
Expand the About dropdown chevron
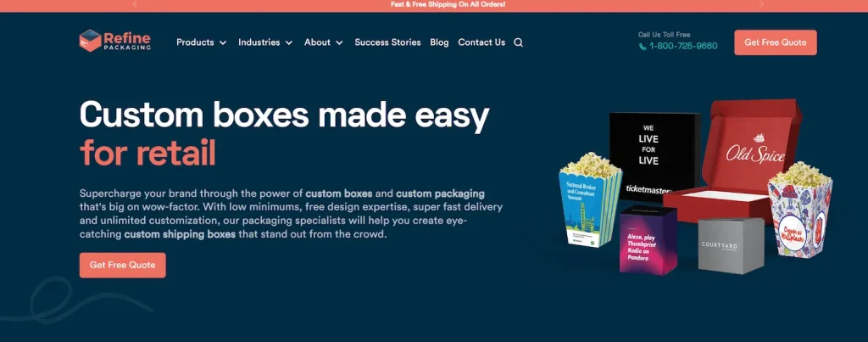coord(339,42)
